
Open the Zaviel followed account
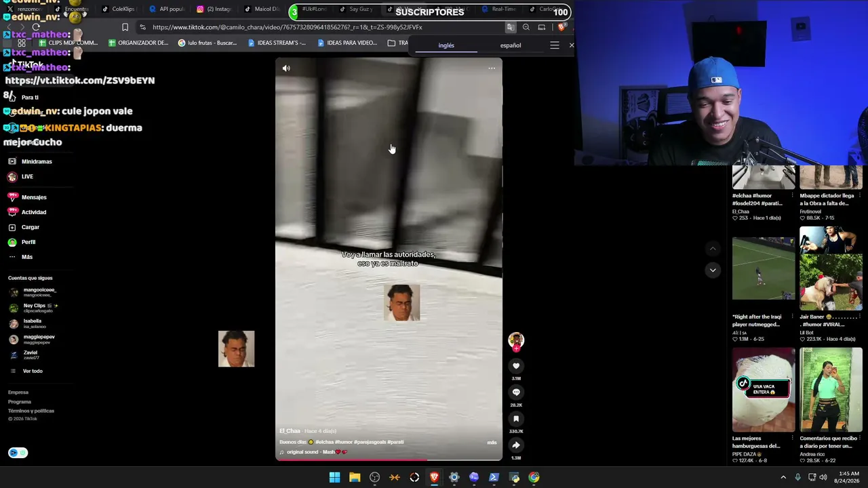click(23, 354)
